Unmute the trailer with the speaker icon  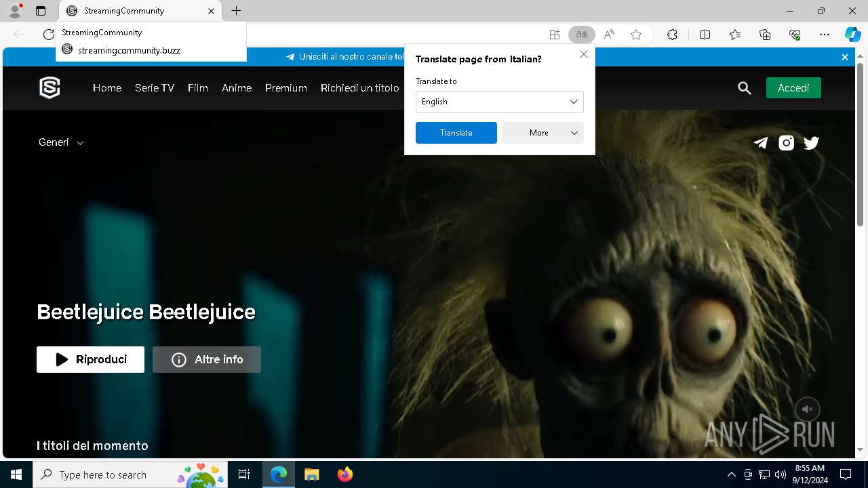coord(807,409)
